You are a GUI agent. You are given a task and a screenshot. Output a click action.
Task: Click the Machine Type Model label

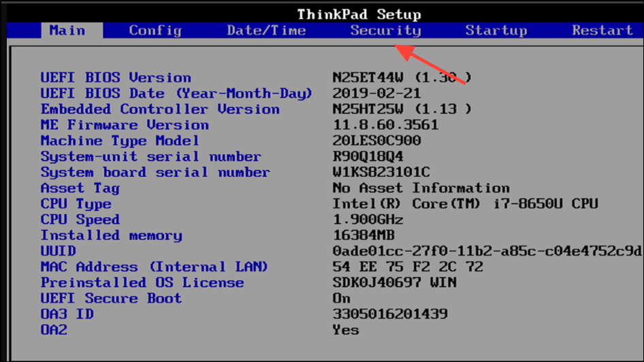pos(120,141)
